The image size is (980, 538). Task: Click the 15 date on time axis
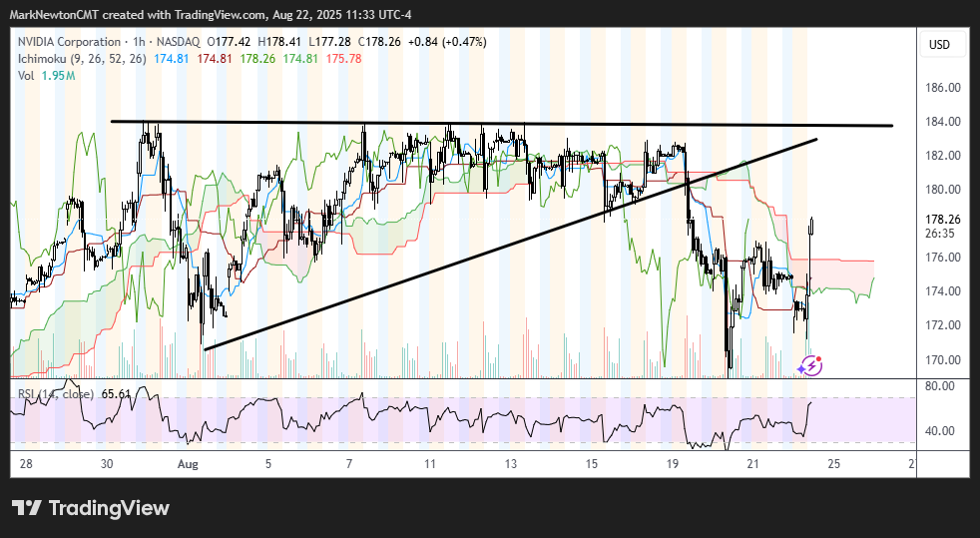(x=591, y=464)
